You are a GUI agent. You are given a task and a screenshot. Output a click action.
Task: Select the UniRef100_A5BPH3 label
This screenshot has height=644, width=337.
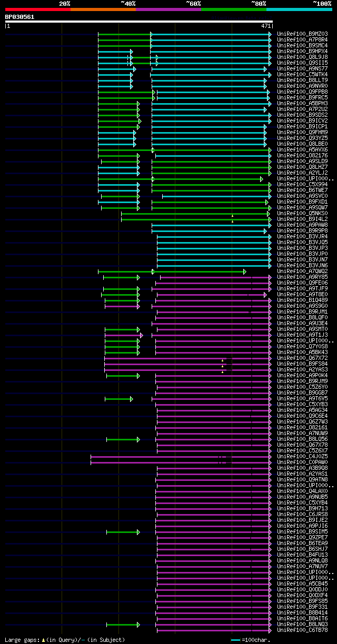[x=302, y=104]
